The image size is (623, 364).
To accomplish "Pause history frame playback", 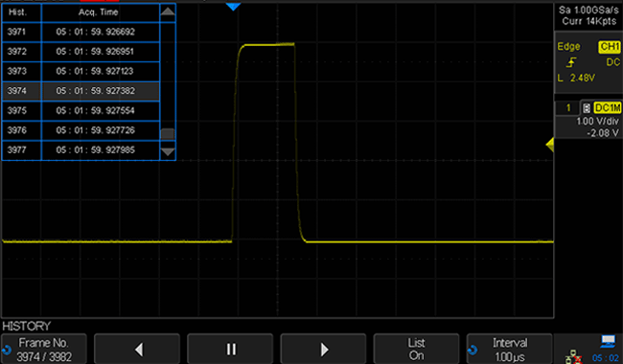I will point(230,350).
